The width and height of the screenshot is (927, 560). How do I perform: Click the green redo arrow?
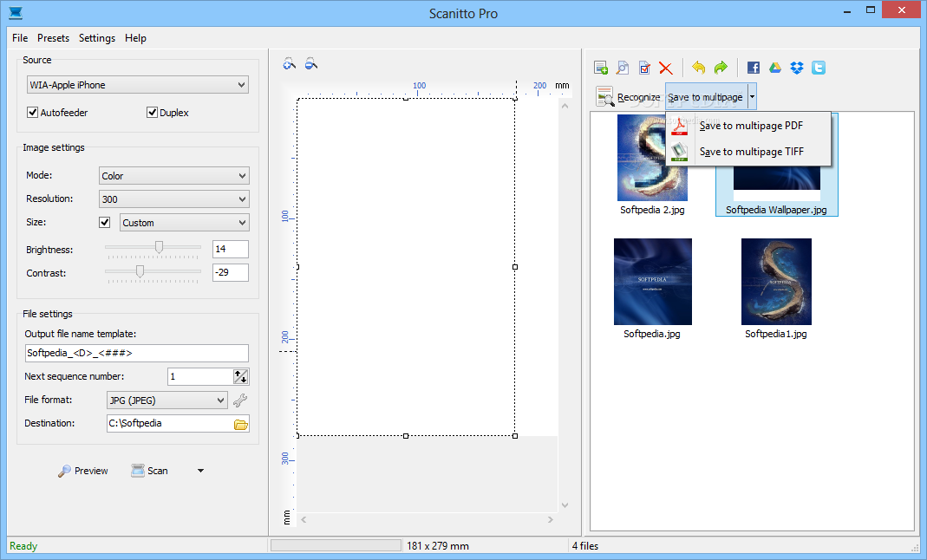[721, 68]
